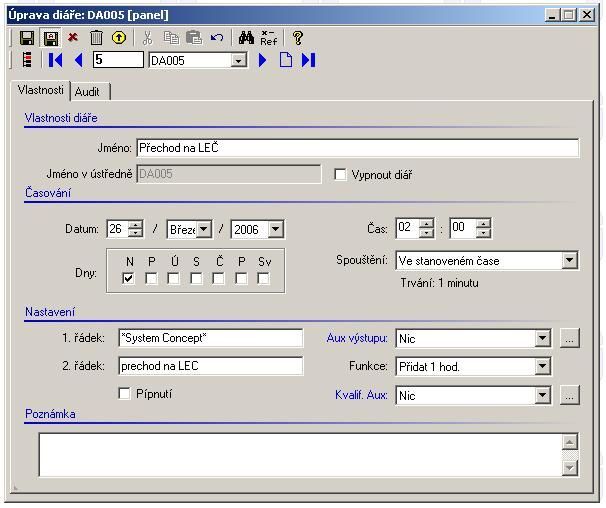Enable the Vypnout diář checkbox
The image size is (606, 508).
[341, 175]
